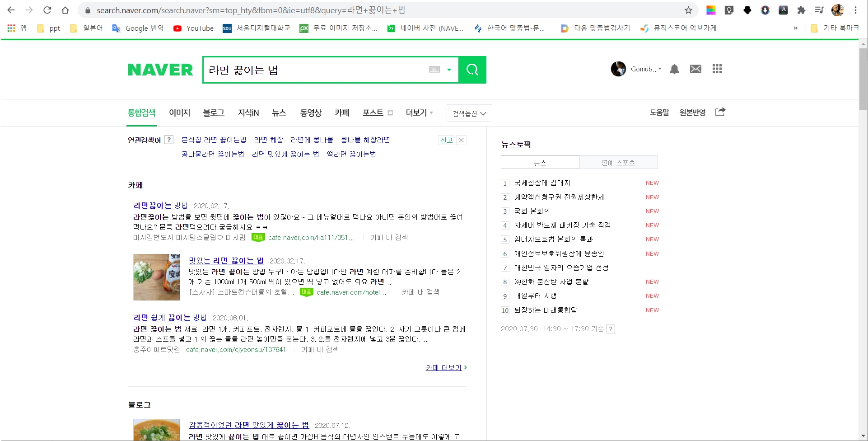Image resolution: width=868 pixels, height=441 pixels.
Task: Click the 원본반영 link
Action: click(692, 113)
